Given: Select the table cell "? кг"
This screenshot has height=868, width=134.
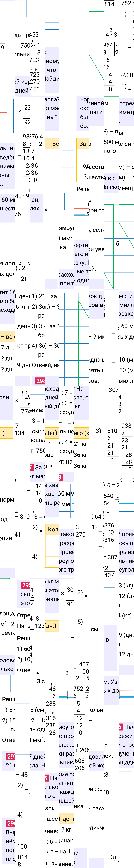Looking at the screenshot, I should [x=66, y=830].
